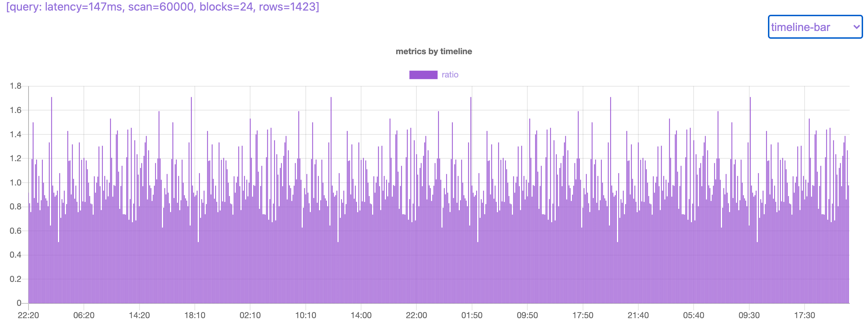
Task: Select the 14:20 x-axis tick label
Action: [x=139, y=315]
